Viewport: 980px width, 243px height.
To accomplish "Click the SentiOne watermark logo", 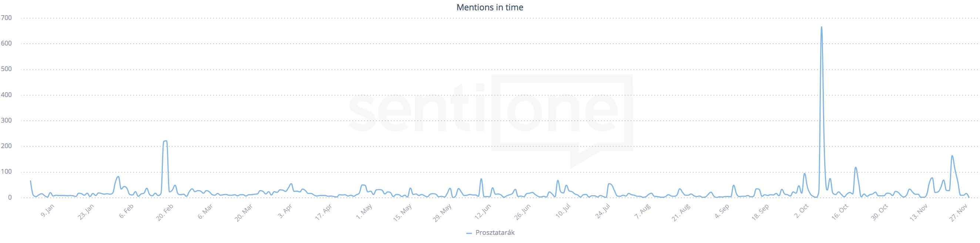I will coord(491,114).
